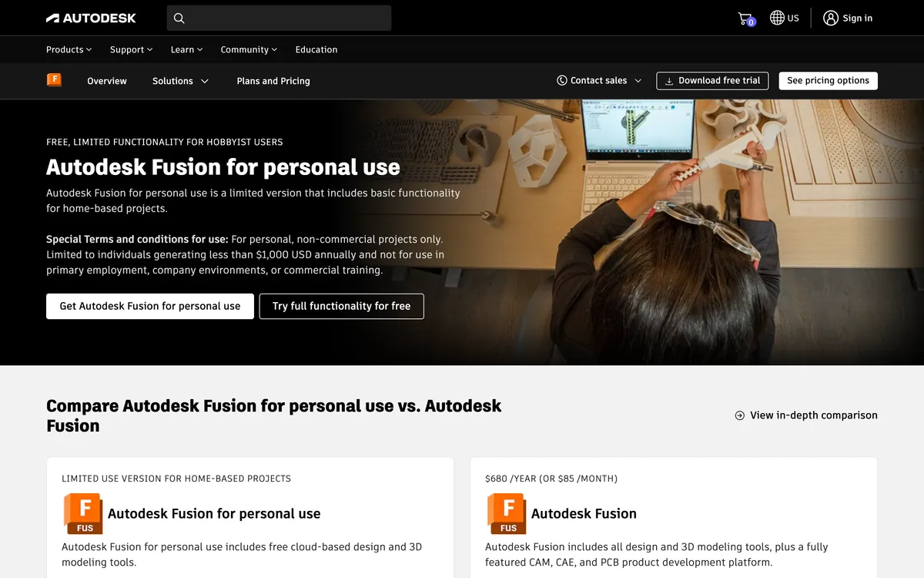Expand the Products menu
The width and height of the screenshot is (924, 578).
69,49
